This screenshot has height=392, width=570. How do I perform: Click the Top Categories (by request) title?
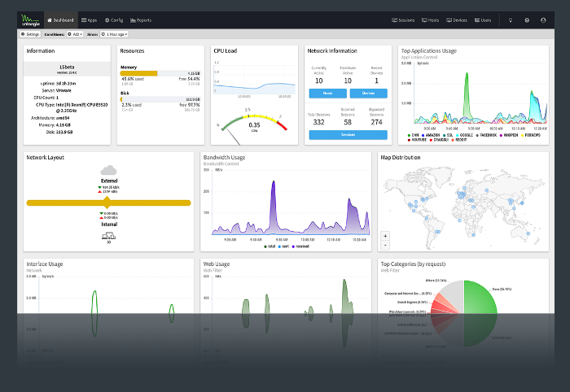(x=413, y=264)
